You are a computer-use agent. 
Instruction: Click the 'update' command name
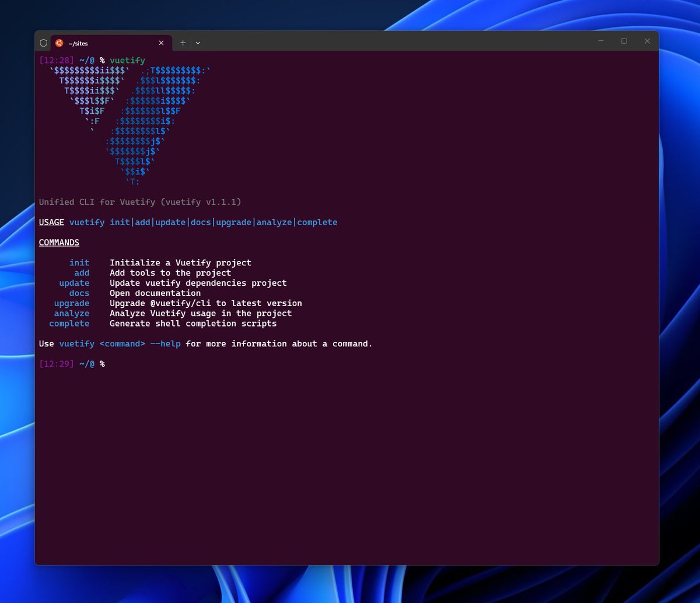tap(74, 283)
